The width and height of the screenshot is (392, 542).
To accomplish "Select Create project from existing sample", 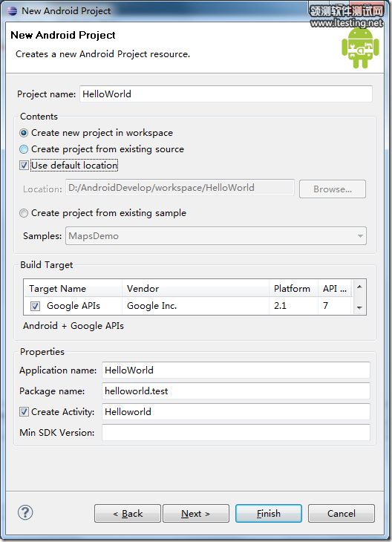I will coord(24,213).
